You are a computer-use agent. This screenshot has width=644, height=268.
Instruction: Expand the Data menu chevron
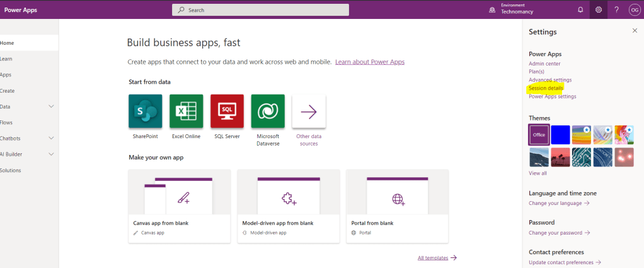[x=52, y=107]
